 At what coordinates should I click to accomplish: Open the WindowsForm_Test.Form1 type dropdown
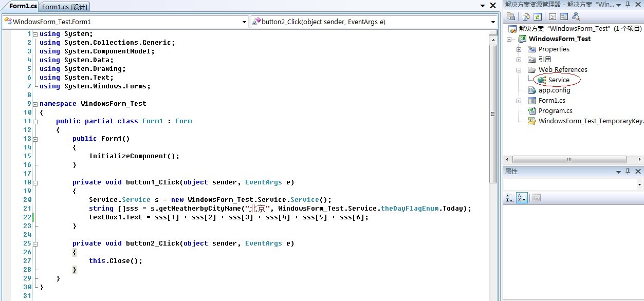click(245, 22)
